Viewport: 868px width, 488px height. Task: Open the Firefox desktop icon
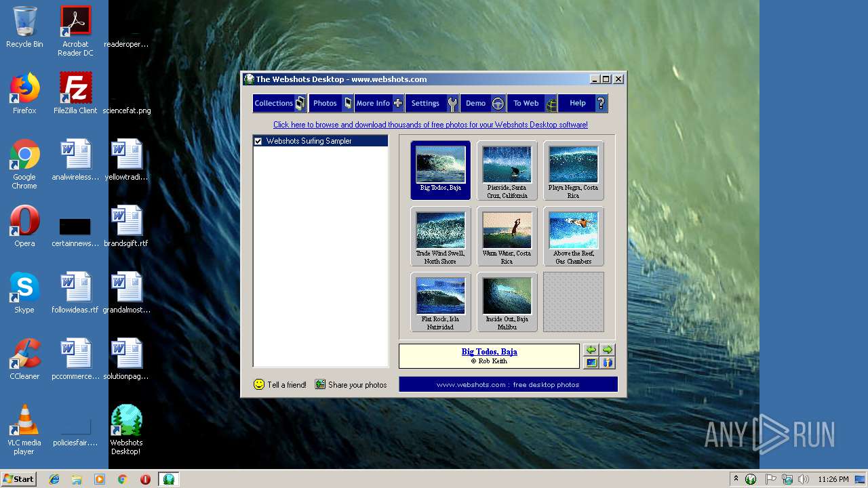coord(24,94)
